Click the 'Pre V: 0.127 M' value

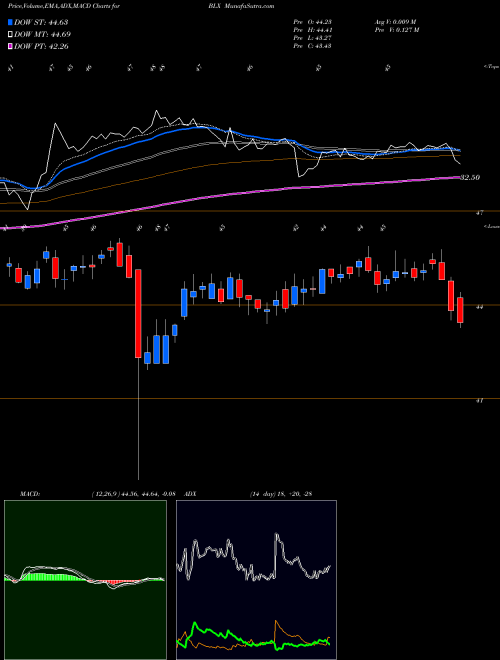click(396, 30)
